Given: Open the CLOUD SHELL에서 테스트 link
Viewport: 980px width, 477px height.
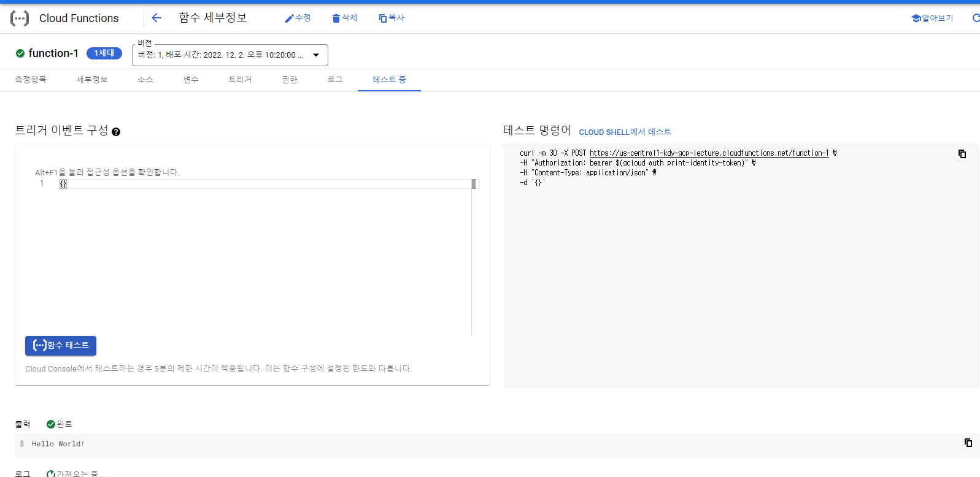Looking at the screenshot, I should tap(625, 132).
